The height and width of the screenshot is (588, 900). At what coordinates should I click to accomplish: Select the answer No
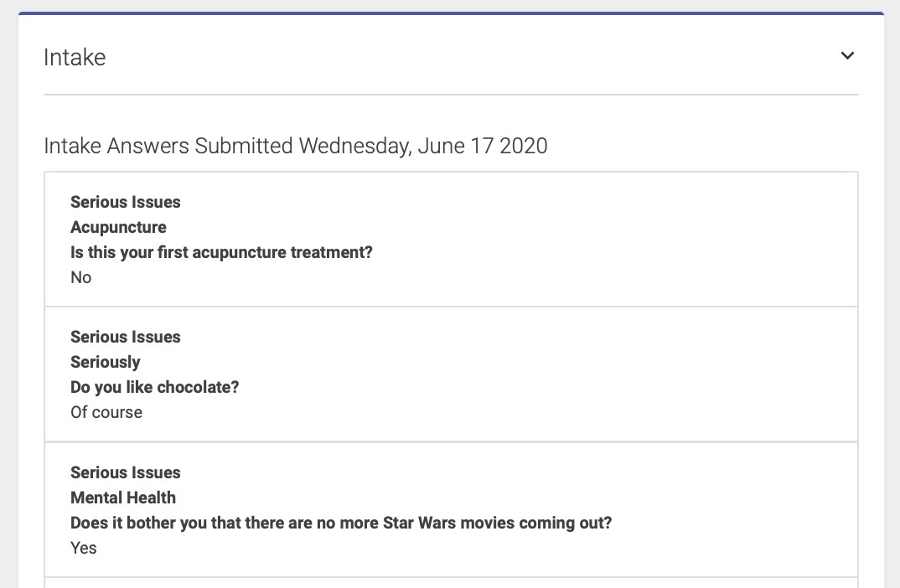click(81, 277)
